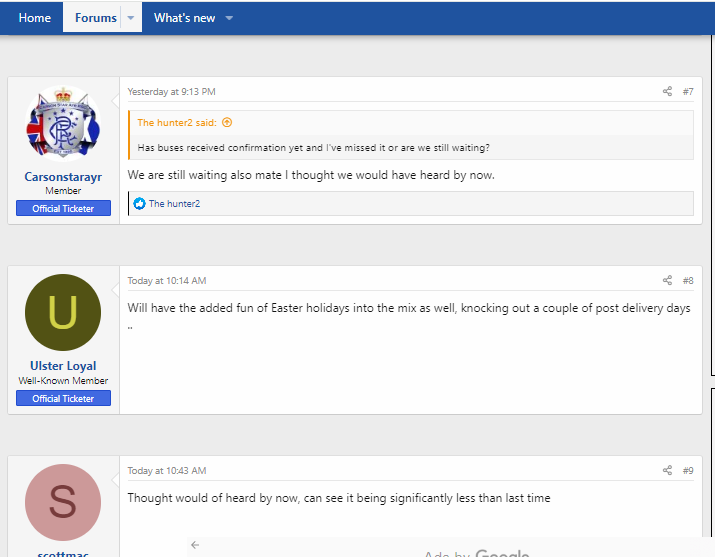Open Carsonstarayr's profile username link

(63, 177)
